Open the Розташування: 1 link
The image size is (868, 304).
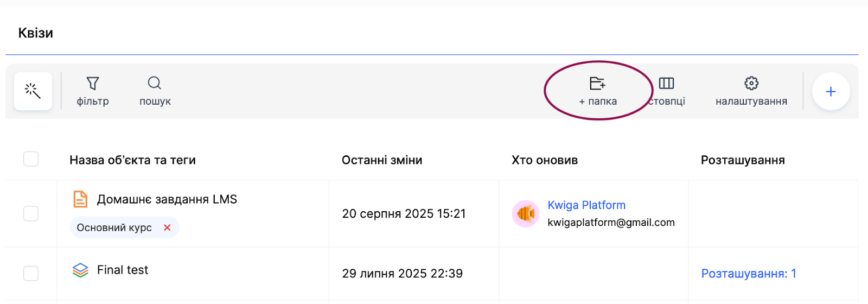pyautogui.click(x=748, y=274)
